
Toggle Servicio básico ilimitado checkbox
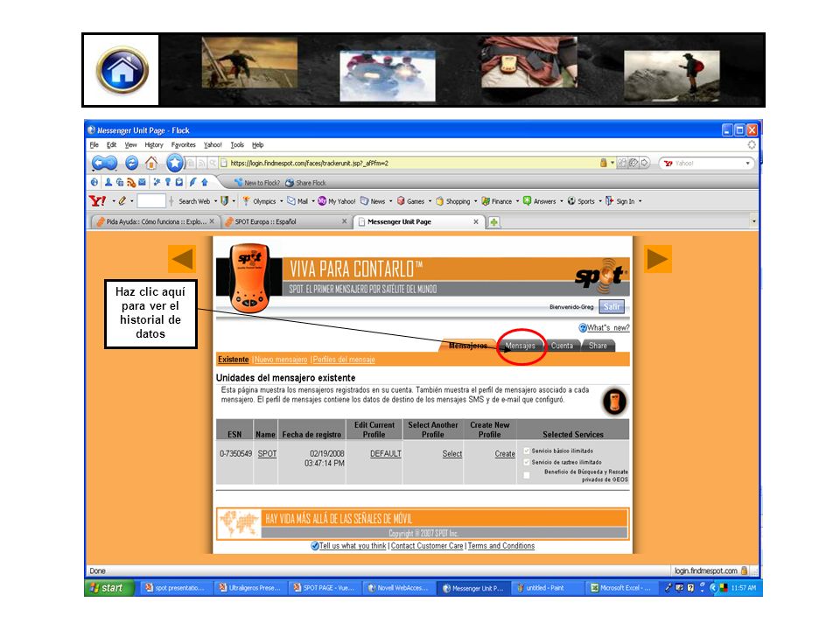527,451
